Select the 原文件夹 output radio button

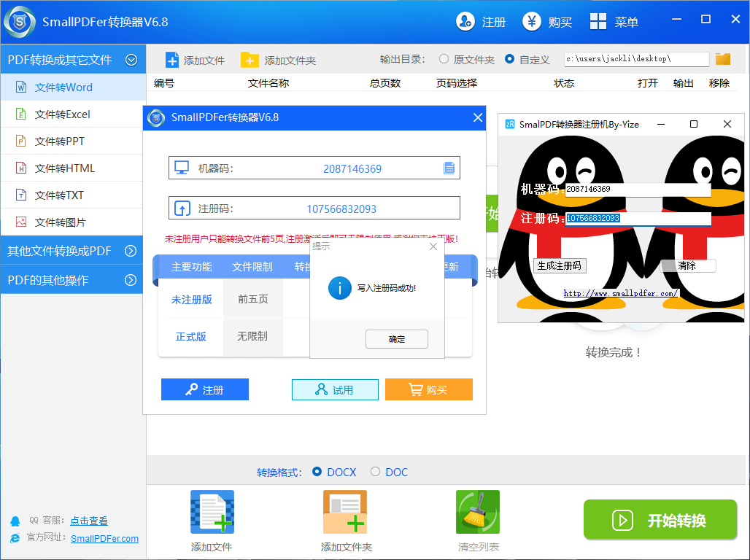coord(444,59)
